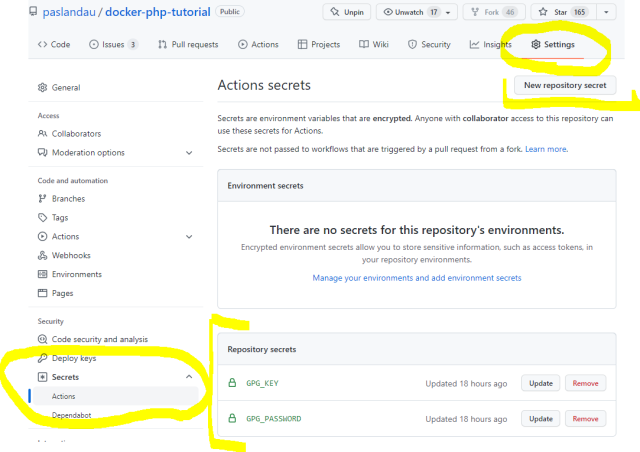Image resolution: width=640 pixels, height=452 pixels.
Task: Open Pages settings in sidebar
Action: pos(62,293)
